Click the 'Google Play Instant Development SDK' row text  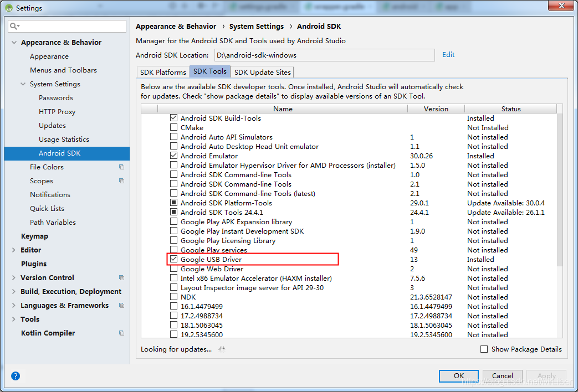tap(242, 231)
